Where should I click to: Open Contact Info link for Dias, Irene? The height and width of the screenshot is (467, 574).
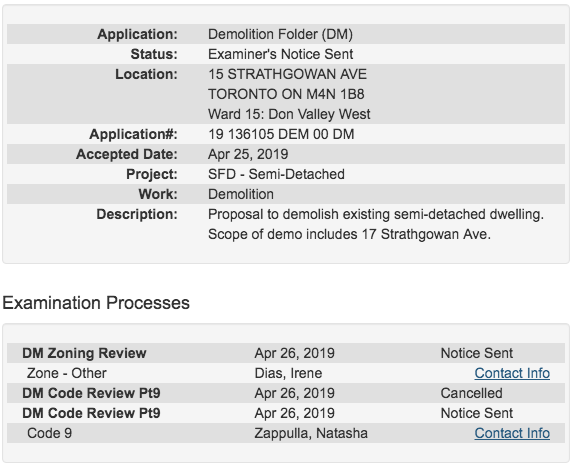[x=512, y=373]
